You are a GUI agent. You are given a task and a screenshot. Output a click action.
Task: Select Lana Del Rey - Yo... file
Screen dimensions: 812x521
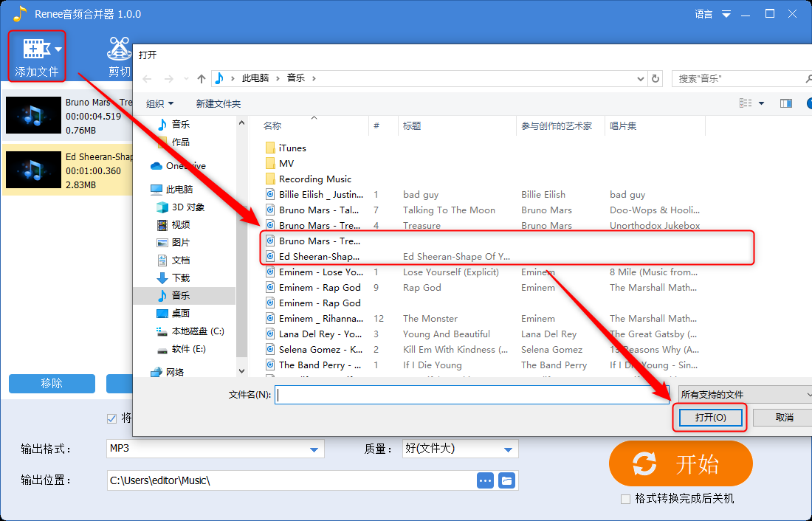pos(314,334)
